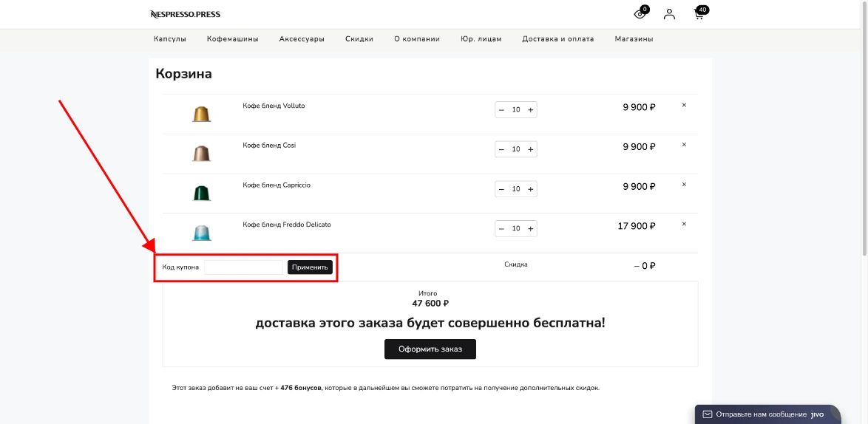
Task: Go to the Скидки page
Action: tap(359, 39)
